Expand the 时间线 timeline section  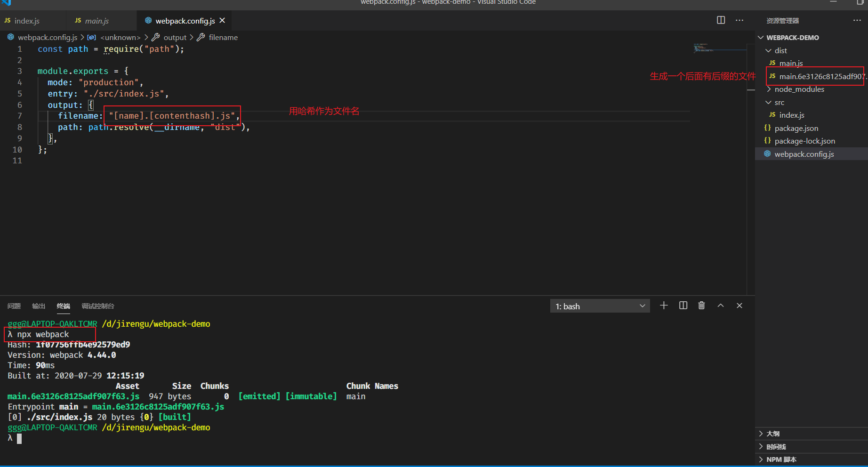pos(812,446)
